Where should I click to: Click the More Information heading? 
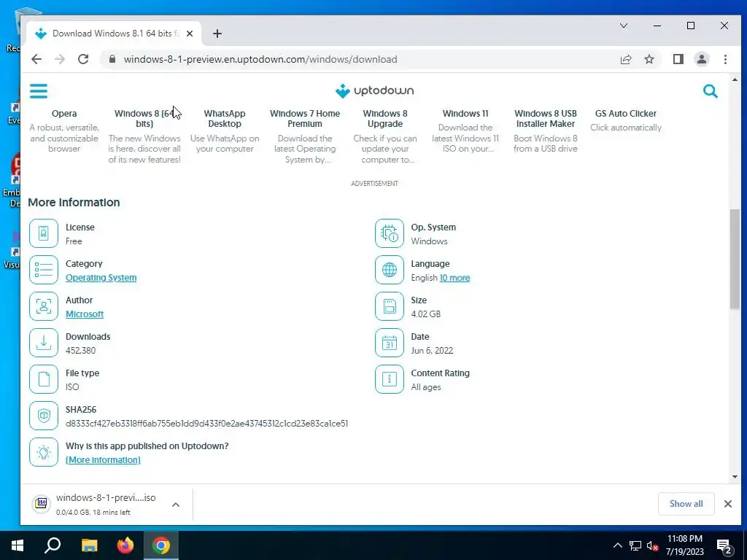point(74,203)
